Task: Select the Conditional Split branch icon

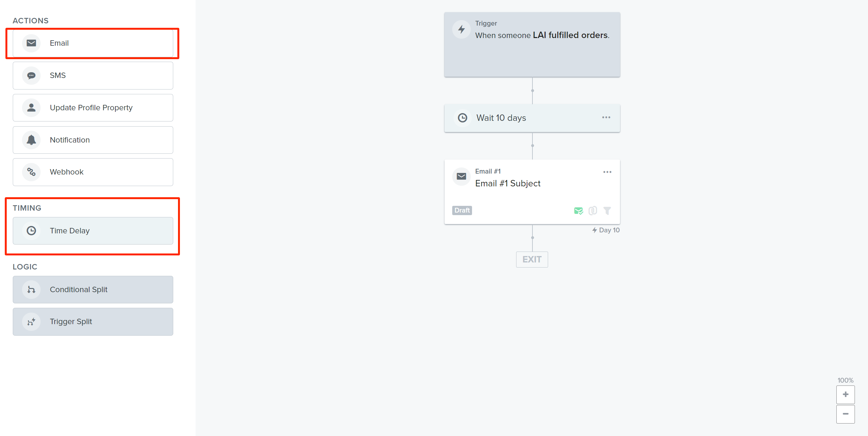Action: pyautogui.click(x=31, y=290)
